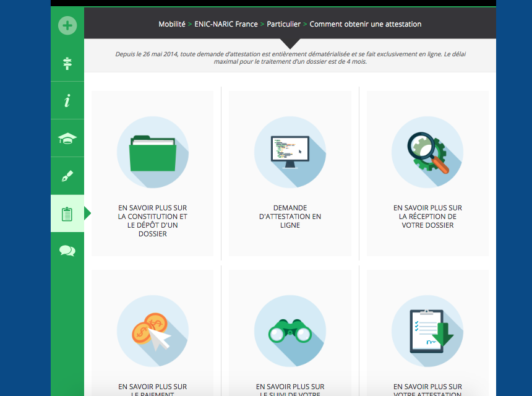
Task: Open the information 'i' sidebar icon
Action: [x=67, y=101]
